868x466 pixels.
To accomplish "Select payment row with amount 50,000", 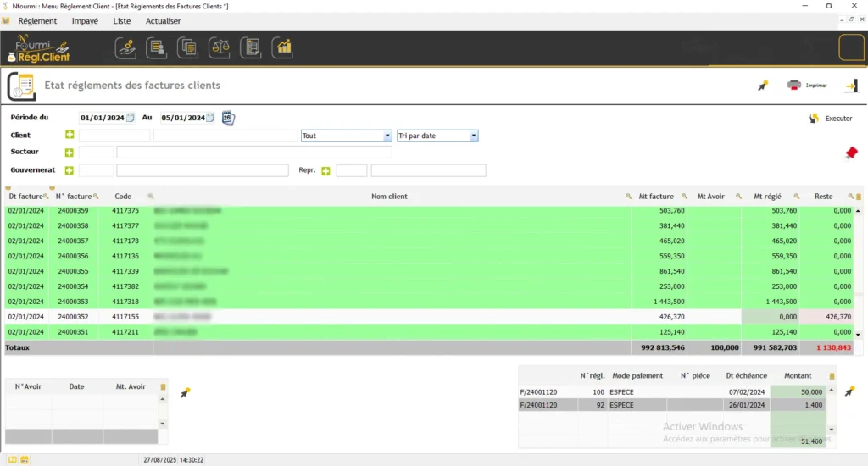I will tap(672, 391).
